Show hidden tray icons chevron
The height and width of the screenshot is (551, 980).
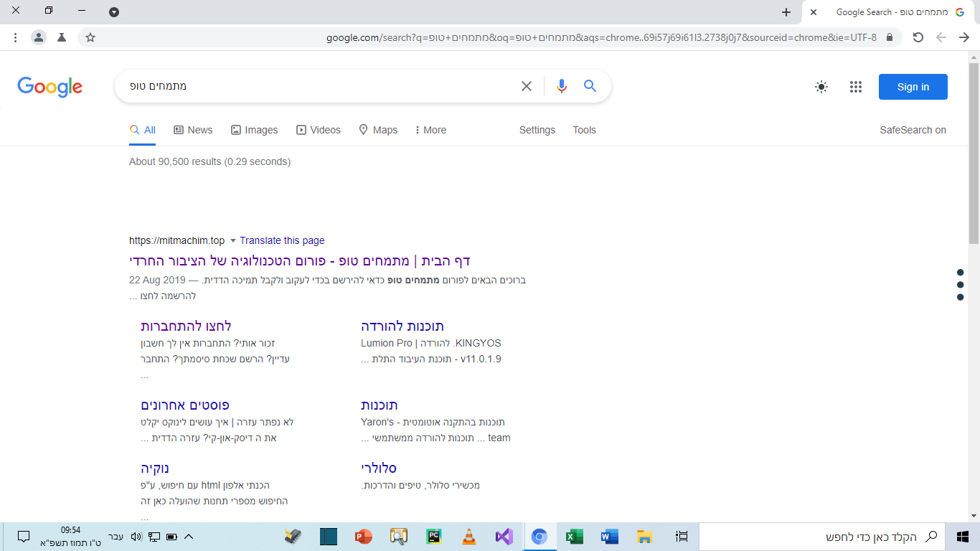coord(189,537)
